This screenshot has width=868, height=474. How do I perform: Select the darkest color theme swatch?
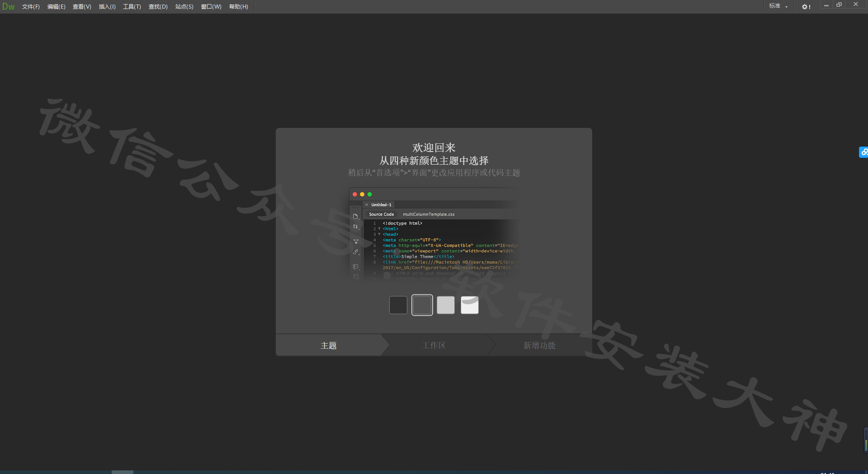(398, 305)
